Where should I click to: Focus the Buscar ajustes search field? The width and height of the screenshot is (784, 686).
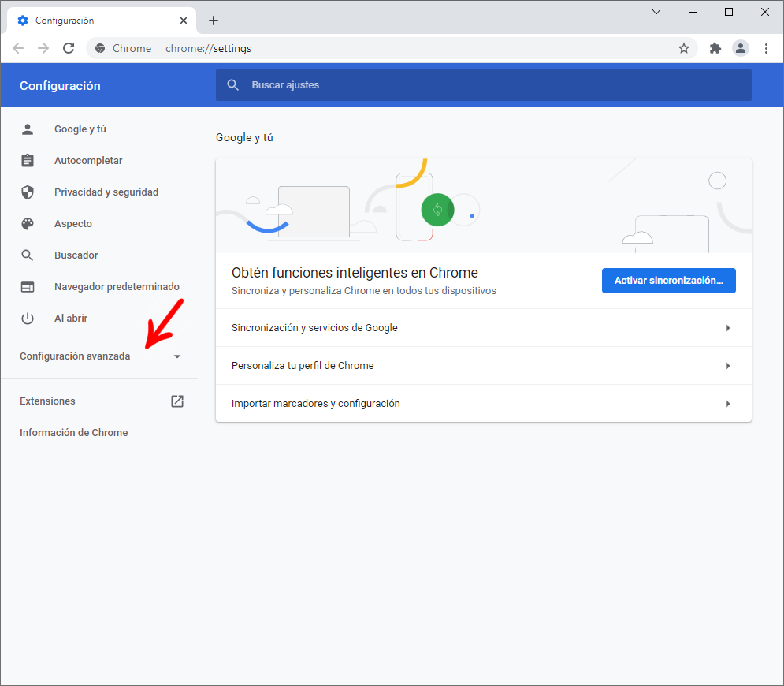click(484, 85)
